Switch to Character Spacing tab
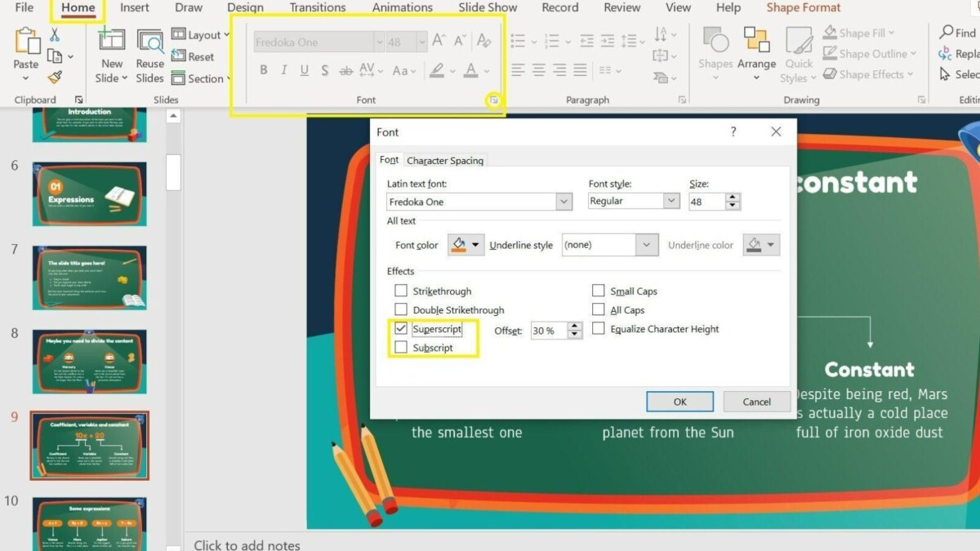This screenshot has height=551, width=980. pyautogui.click(x=445, y=160)
